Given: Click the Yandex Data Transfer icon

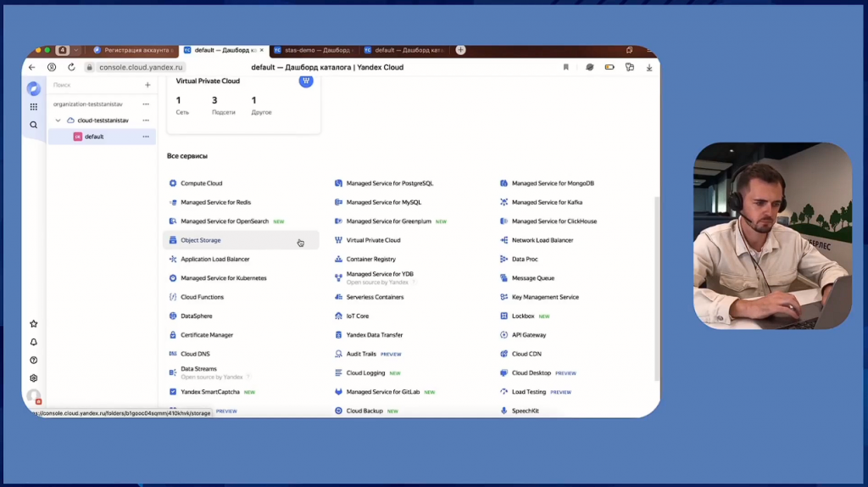Looking at the screenshot, I should tap(338, 335).
